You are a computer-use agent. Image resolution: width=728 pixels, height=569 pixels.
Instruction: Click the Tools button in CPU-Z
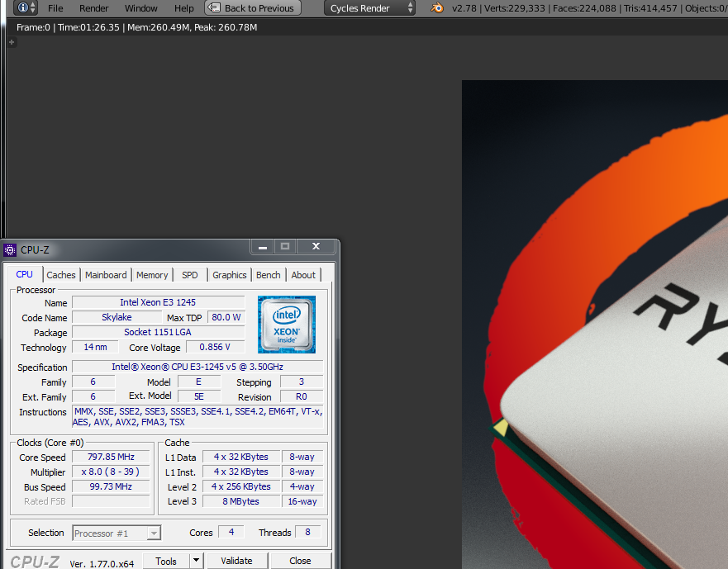[166, 561]
